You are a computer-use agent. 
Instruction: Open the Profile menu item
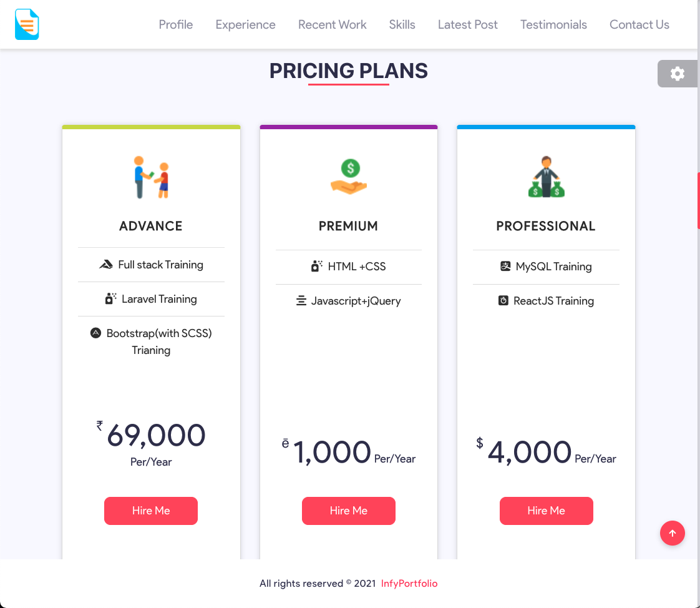tap(175, 24)
